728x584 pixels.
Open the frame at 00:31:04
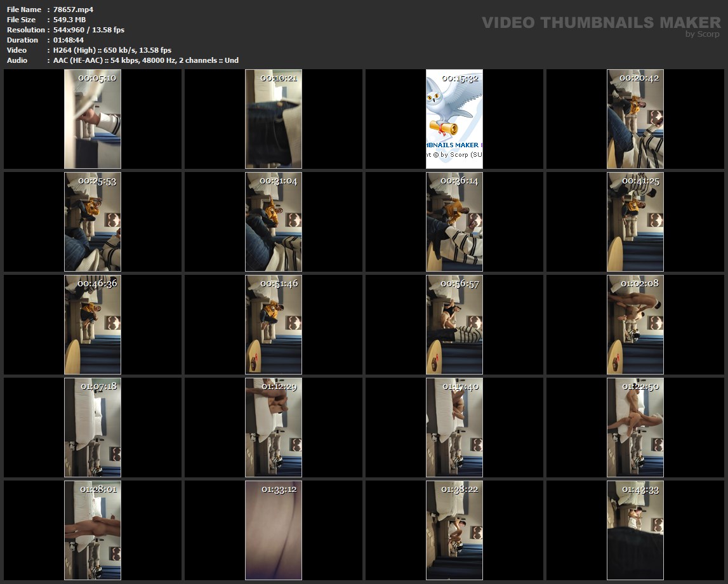coord(274,222)
